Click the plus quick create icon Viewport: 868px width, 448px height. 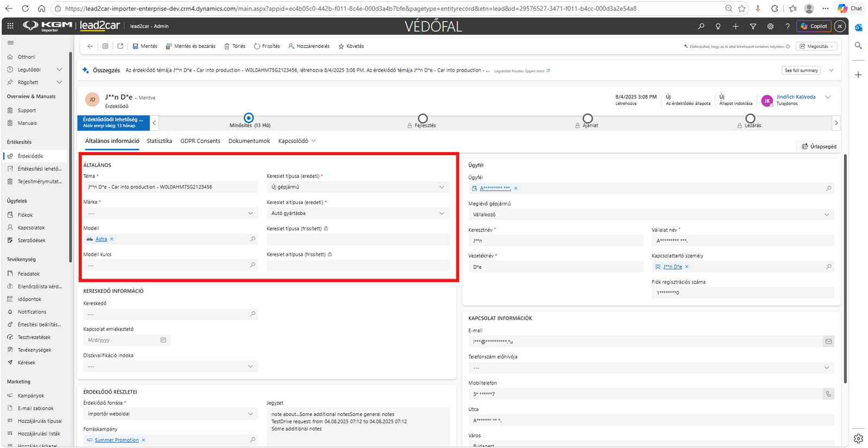(736, 26)
